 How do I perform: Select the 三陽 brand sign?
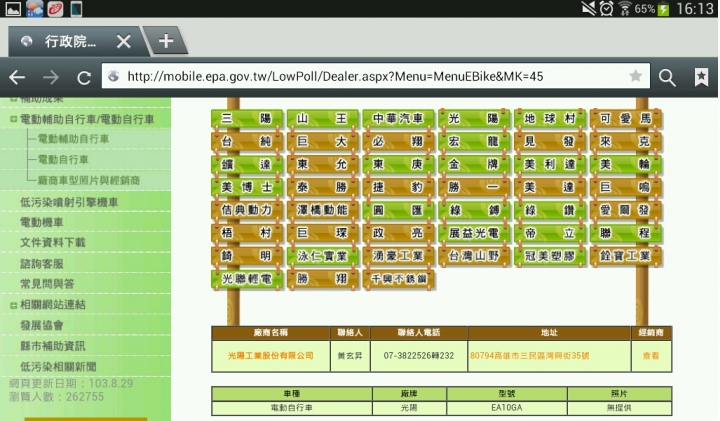click(247, 118)
